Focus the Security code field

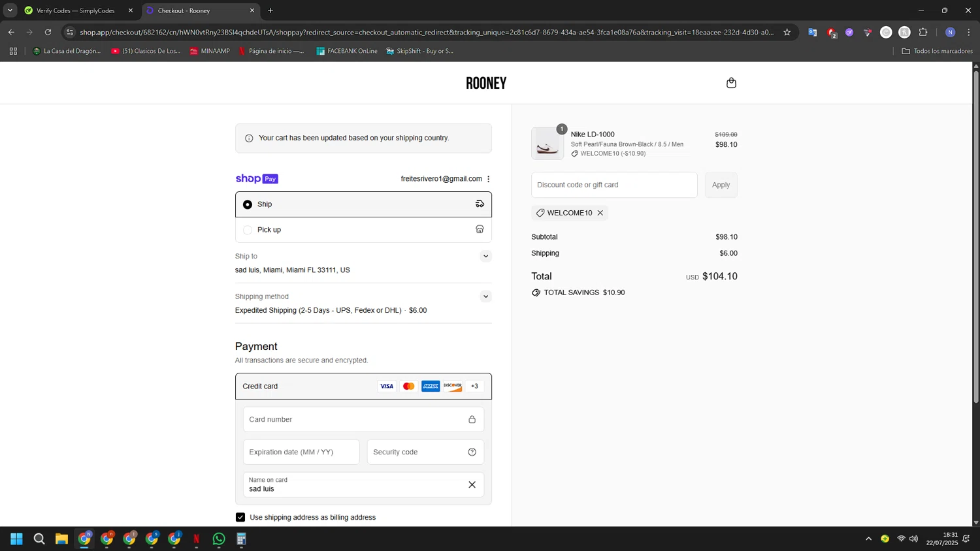tap(425, 452)
